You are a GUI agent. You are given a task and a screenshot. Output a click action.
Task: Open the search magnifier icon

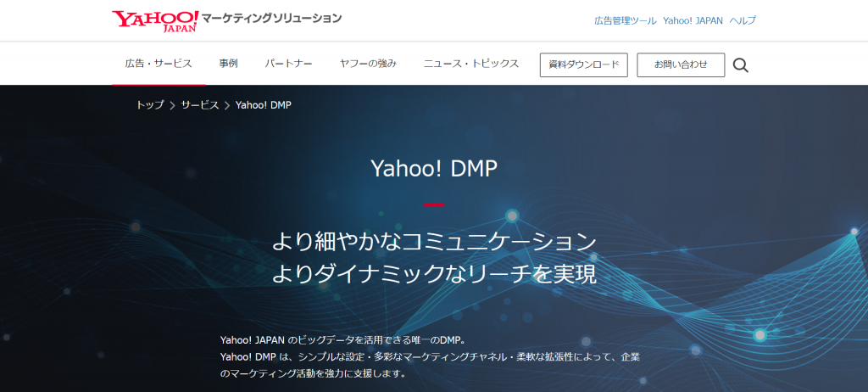[x=741, y=65]
